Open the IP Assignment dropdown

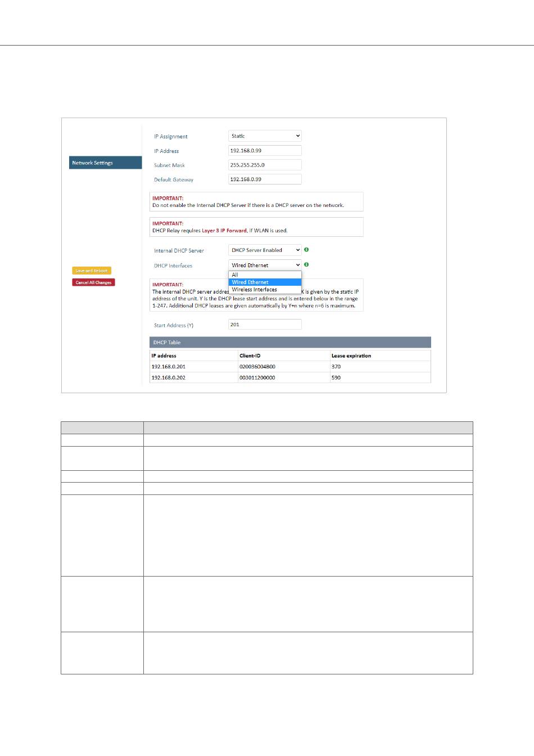(x=265, y=136)
